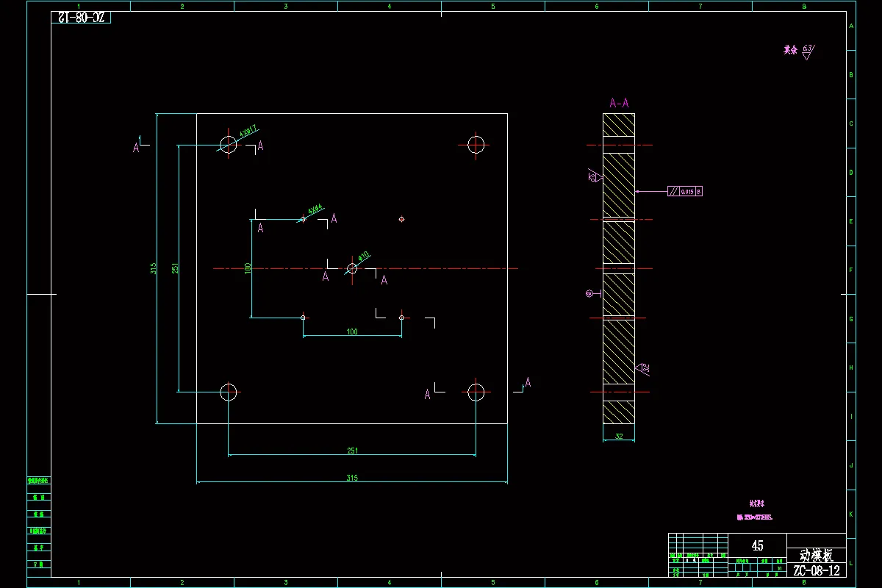Viewport: 882px width, 588px height.
Task: Click the "Φ10" diameter label
Action: (x=364, y=257)
